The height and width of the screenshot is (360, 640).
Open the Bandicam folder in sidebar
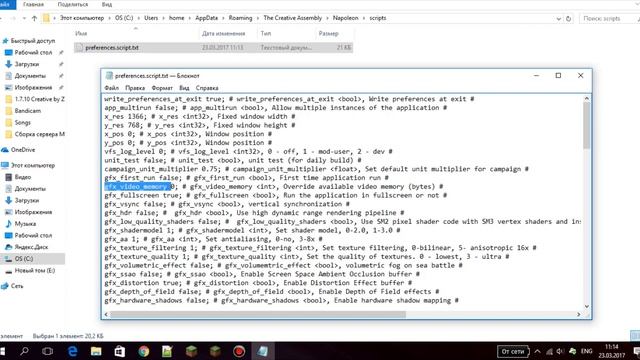pos(27,111)
